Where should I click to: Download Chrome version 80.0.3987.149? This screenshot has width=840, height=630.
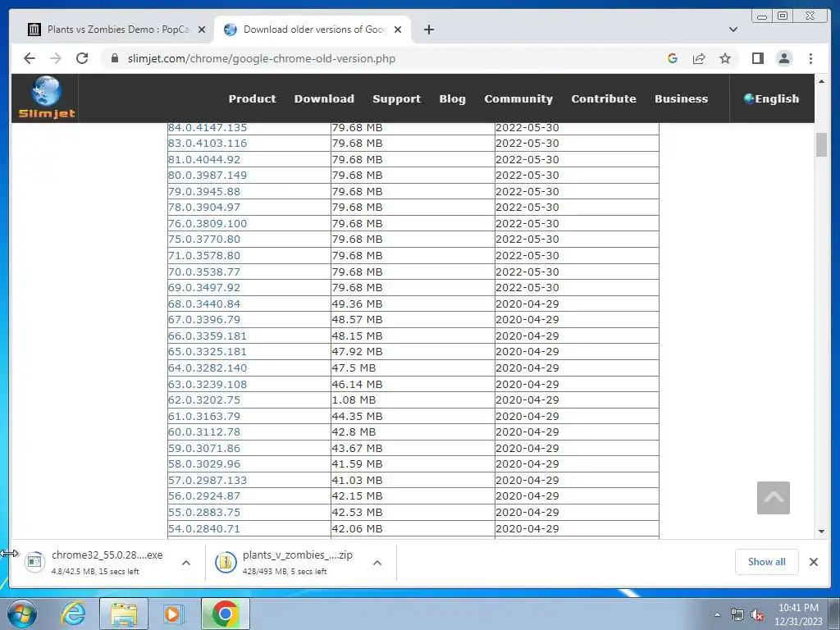(x=208, y=176)
